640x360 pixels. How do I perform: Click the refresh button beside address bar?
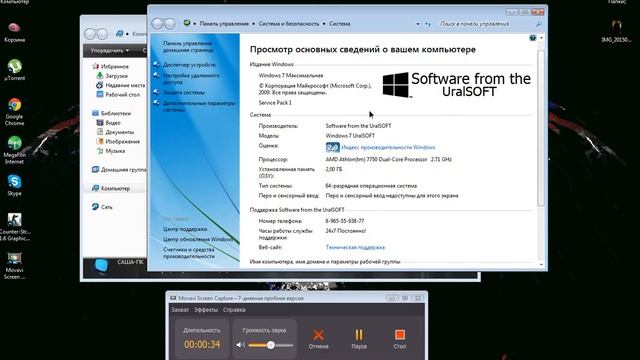[x=428, y=24]
